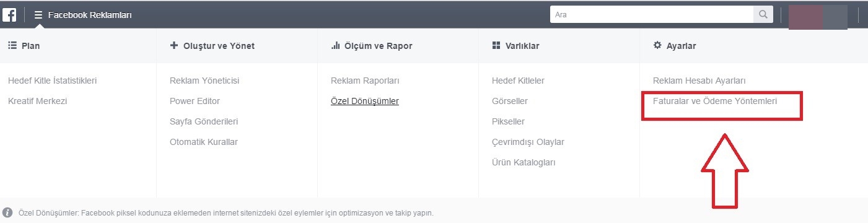Open Özel Dönüşümler
This screenshot has height=223, width=868.
click(365, 101)
